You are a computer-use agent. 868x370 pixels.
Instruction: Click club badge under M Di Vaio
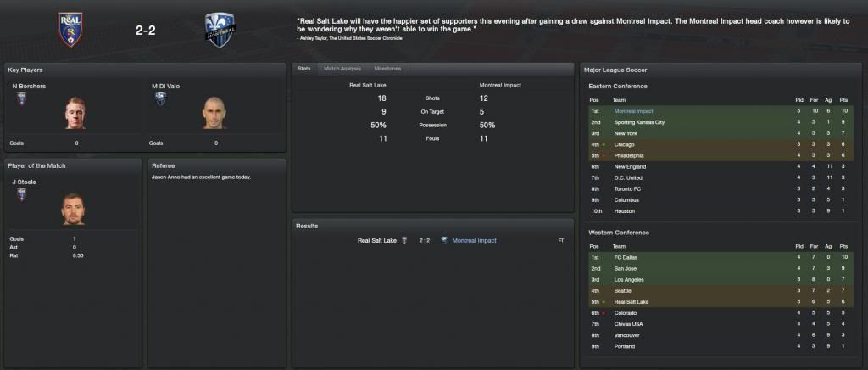point(159,98)
